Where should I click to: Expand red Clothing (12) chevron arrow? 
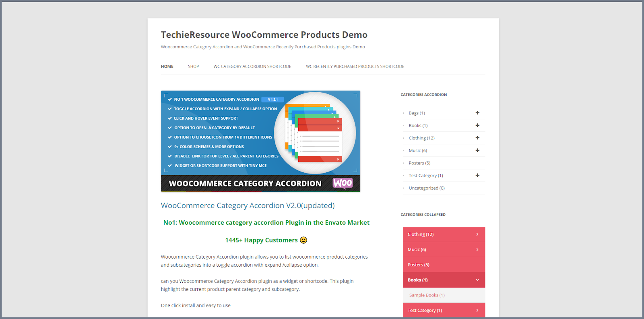coord(477,234)
